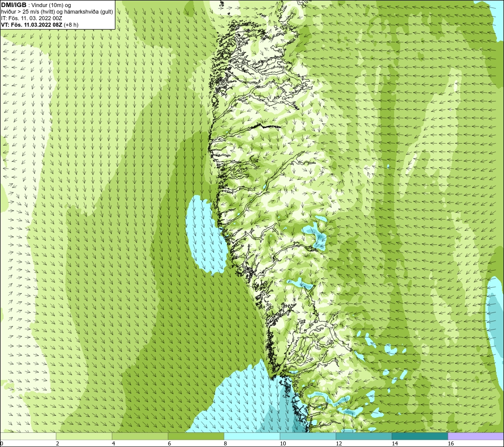Click the 10–12 m/s turquoise legend swatch

(308, 436)
